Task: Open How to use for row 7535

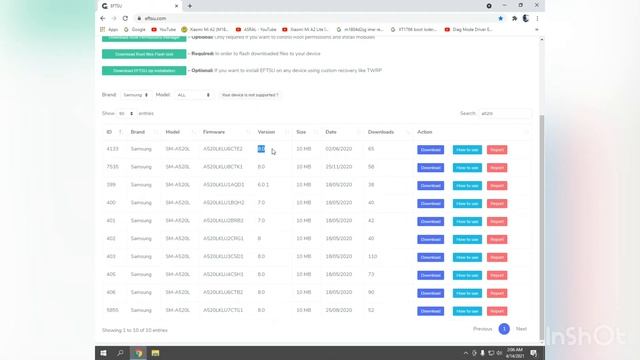Action: (467, 168)
